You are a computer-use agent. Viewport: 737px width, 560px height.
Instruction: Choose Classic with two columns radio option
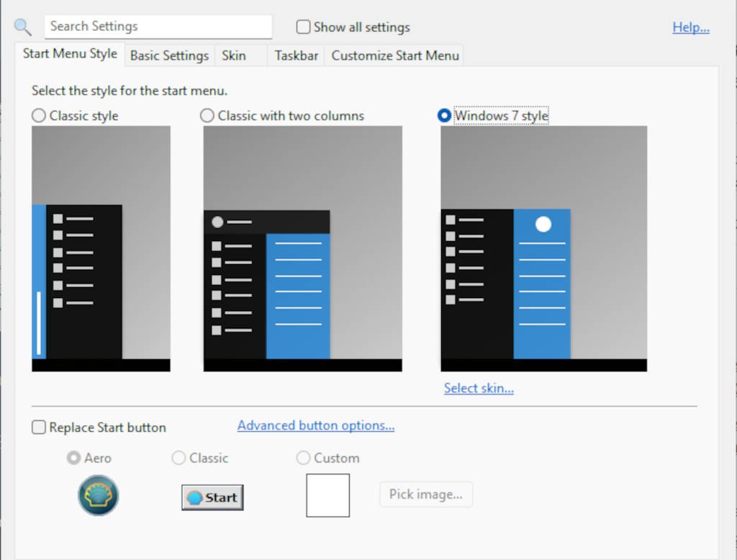(207, 116)
